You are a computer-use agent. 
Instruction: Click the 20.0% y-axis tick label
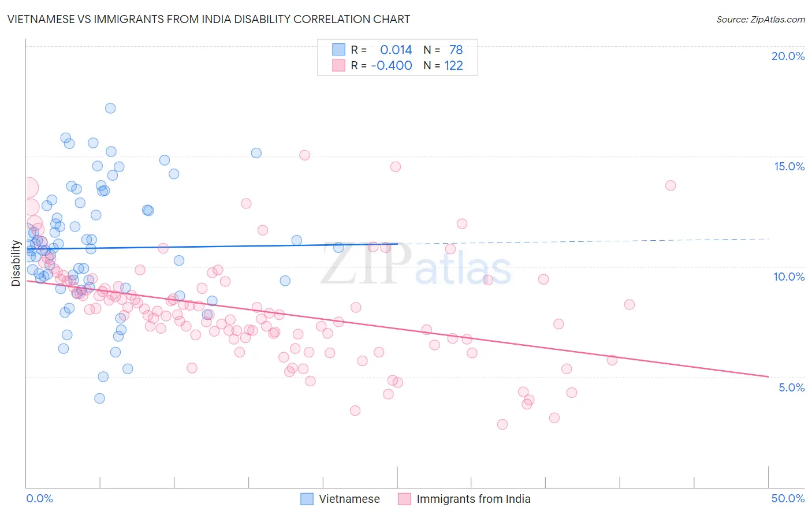tap(788, 56)
